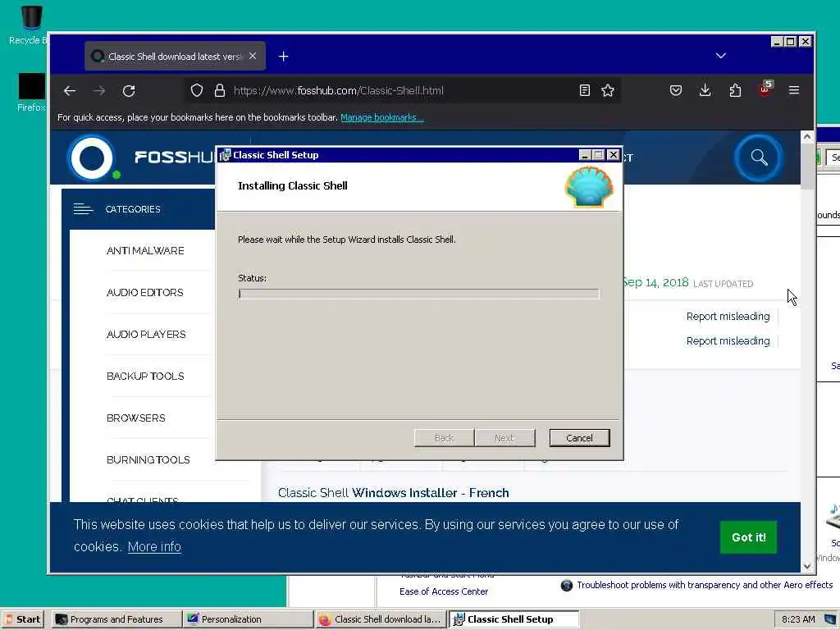This screenshot has height=630, width=840.
Task: Open the BURNING TOOLS category
Action: [148, 459]
